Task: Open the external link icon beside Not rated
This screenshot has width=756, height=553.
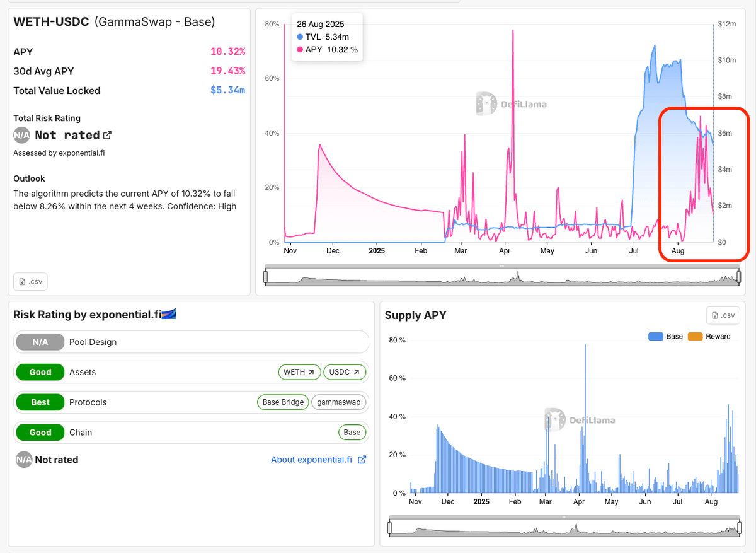Action: tap(107, 135)
